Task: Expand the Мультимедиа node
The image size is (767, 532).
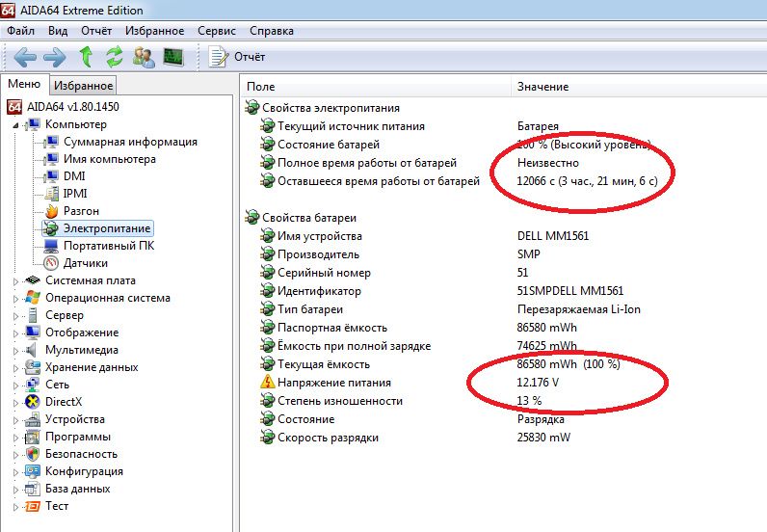Action: 15,351
